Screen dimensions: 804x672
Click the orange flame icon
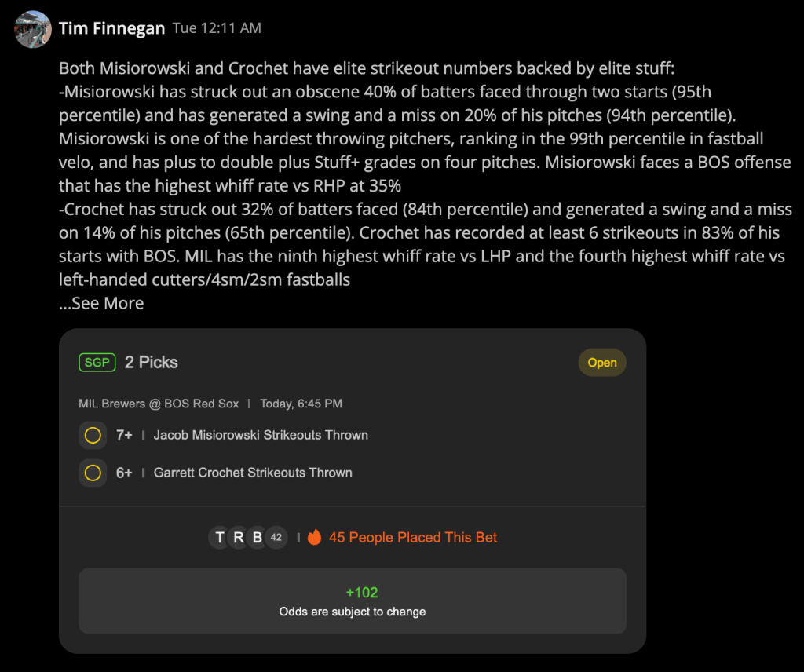click(314, 537)
